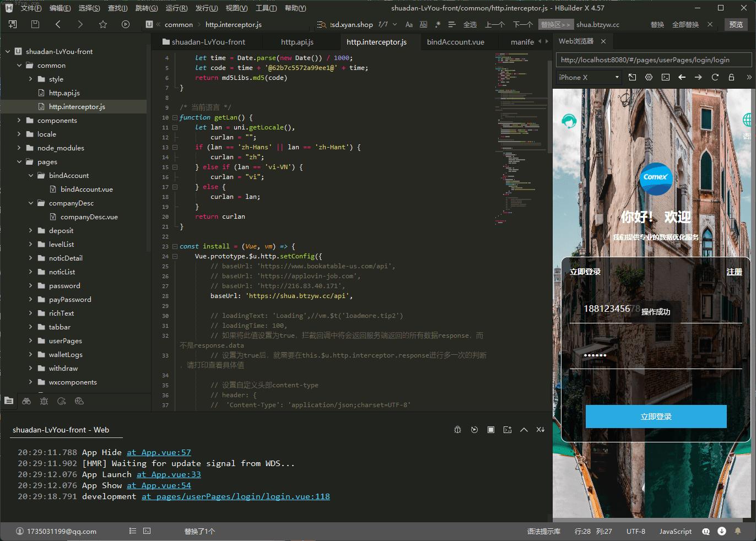Toggle match case Aa search option

(409, 24)
